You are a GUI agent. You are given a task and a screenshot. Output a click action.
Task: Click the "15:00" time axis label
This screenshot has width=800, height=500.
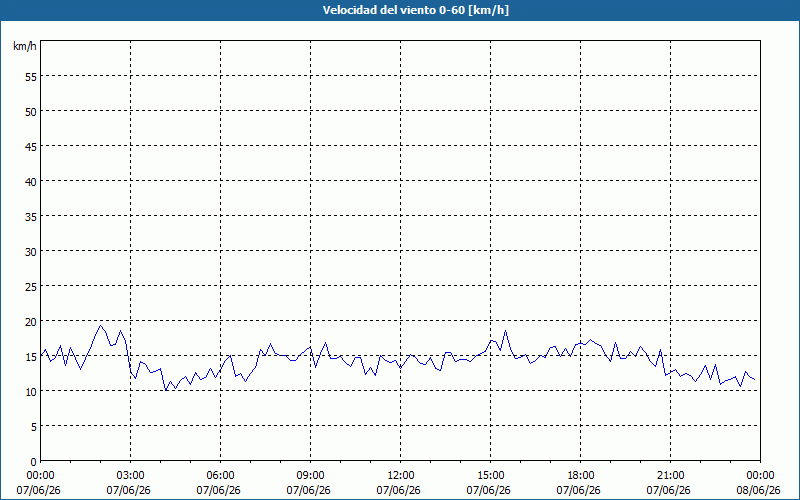[x=490, y=476]
